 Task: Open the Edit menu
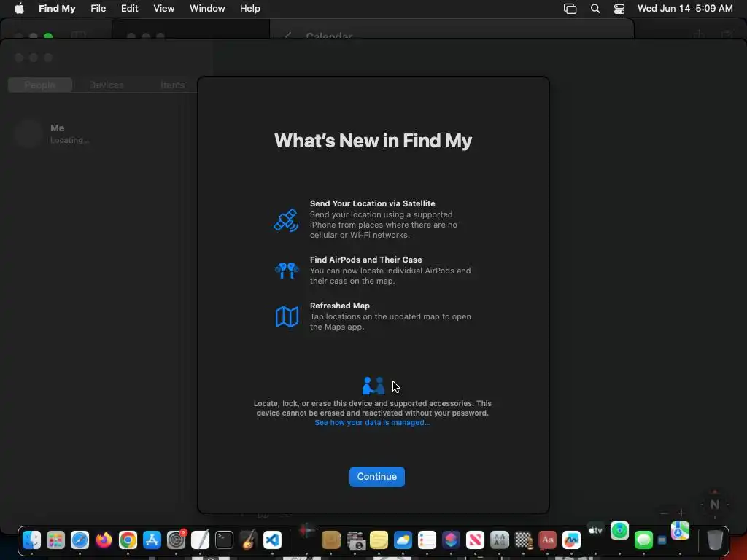(129, 9)
